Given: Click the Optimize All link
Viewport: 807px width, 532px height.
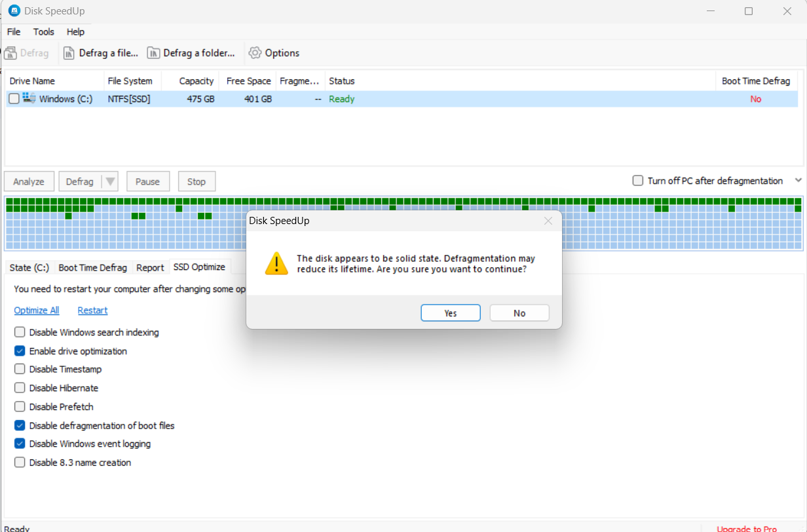Looking at the screenshot, I should (37, 311).
